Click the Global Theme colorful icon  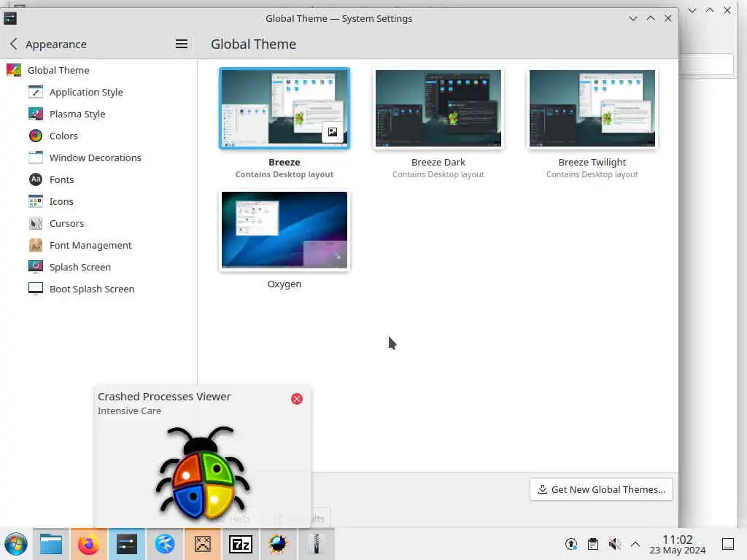click(x=14, y=70)
